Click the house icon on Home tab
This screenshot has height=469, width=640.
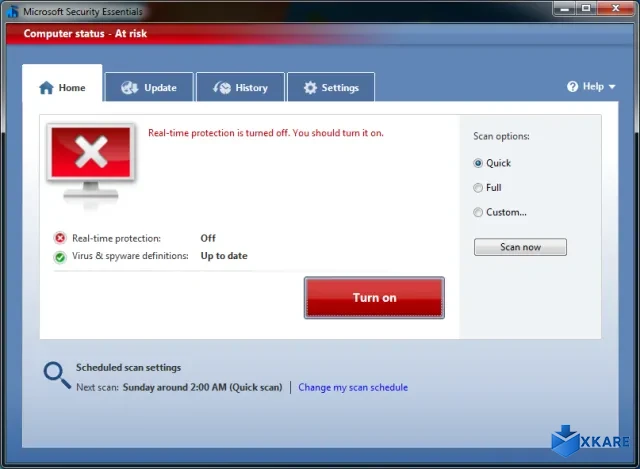[46, 87]
